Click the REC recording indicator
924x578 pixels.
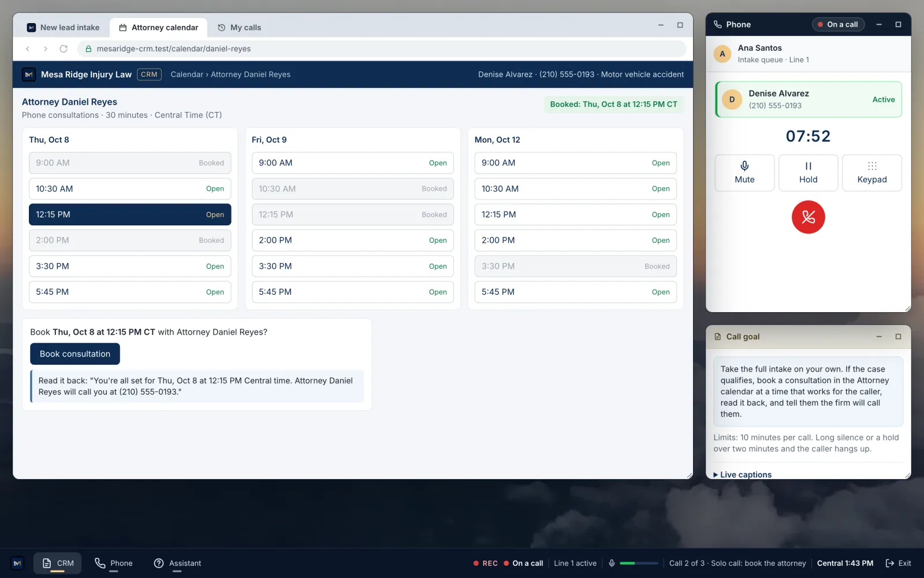point(486,563)
